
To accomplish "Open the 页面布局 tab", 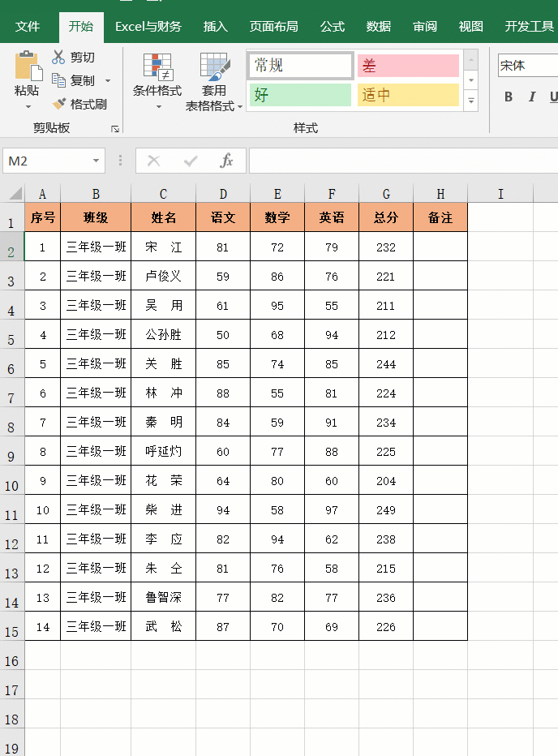I will pos(273,27).
